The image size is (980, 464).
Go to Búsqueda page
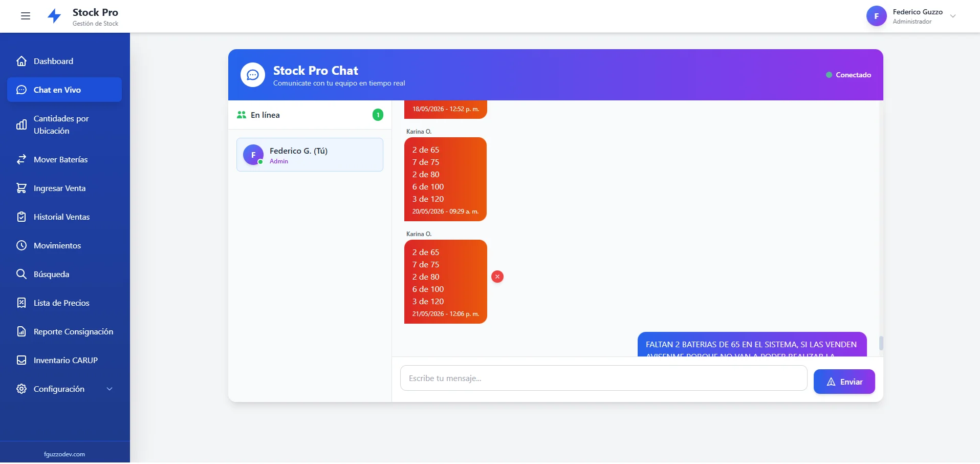point(64,274)
